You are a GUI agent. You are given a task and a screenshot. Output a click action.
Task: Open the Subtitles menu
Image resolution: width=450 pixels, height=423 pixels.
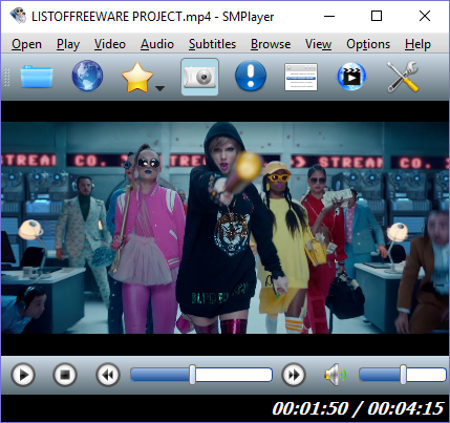pyautogui.click(x=212, y=44)
